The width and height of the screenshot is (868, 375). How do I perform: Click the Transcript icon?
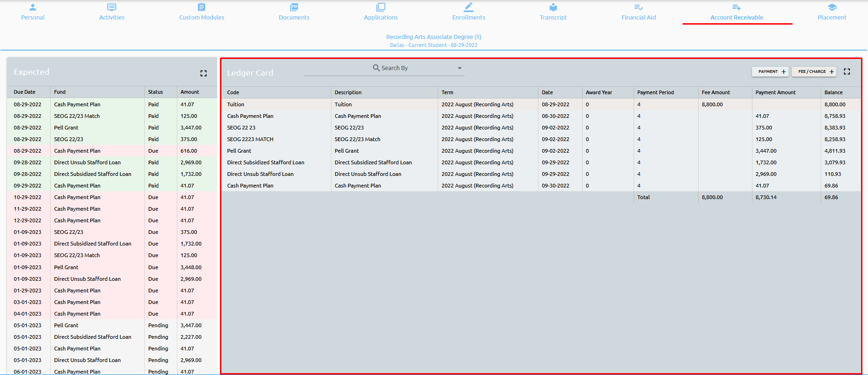pyautogui.click(x=553, y=7)
